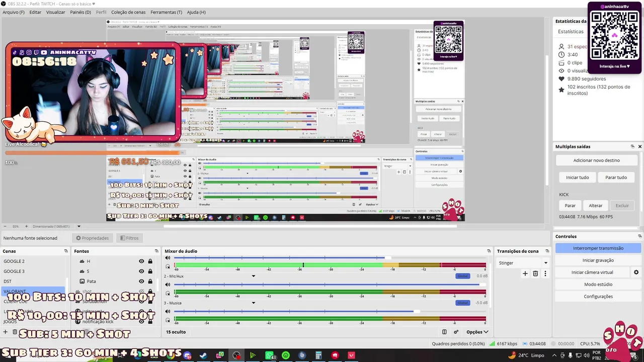Open the Windows calculator taskbar icon

[318, 355]
